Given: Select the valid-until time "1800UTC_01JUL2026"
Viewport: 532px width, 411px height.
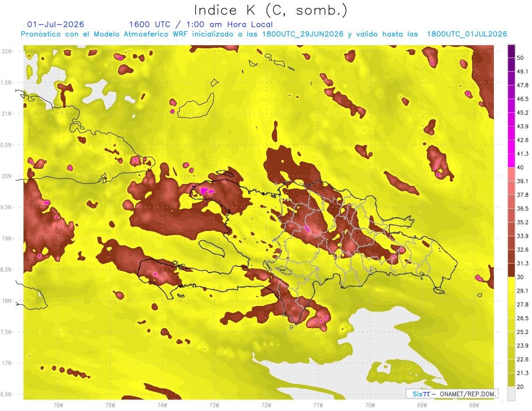Looking at the screenshot, I should pyautogui.click(x=467, y=34).
